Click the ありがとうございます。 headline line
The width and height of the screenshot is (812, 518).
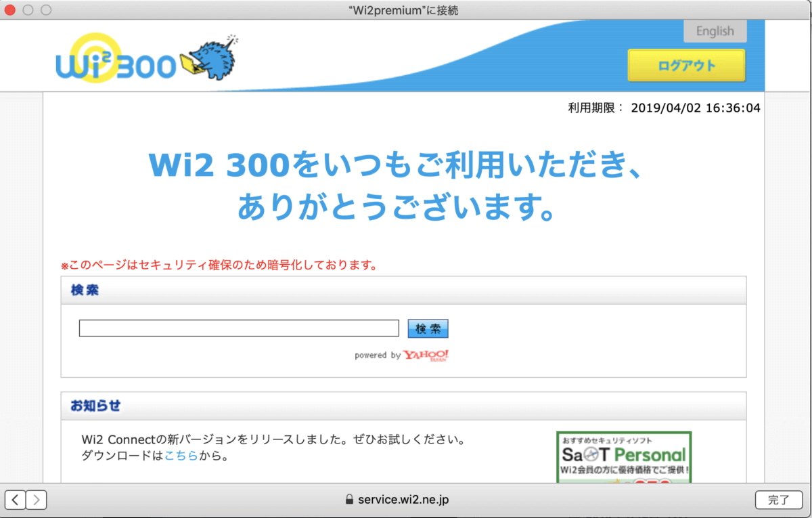point(397,207)
